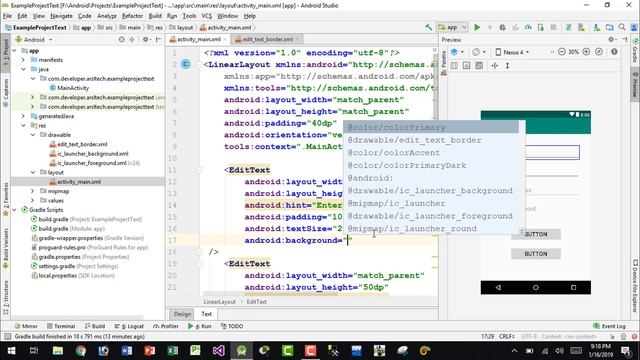Open design surface layers dropdown
This screenshot has height=360, width=640.
457,52
